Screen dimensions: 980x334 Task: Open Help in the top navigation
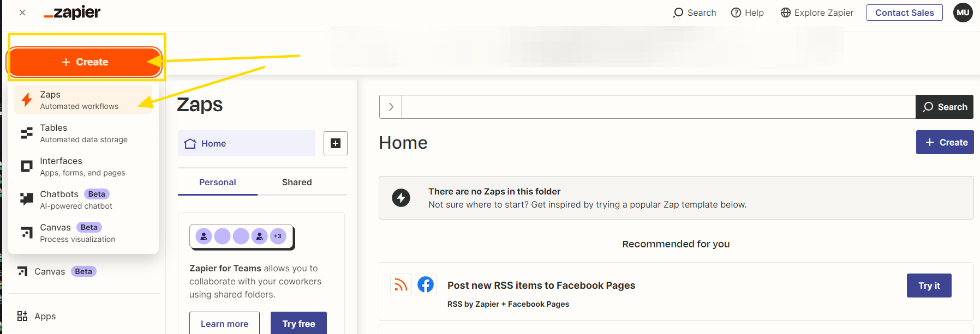(x=748, y=13)
